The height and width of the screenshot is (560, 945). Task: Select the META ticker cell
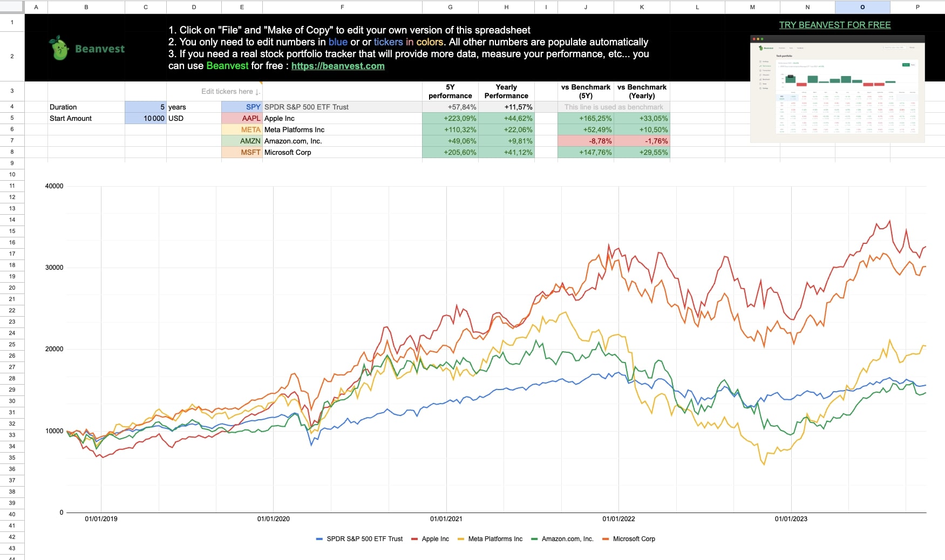coord(242,129)
